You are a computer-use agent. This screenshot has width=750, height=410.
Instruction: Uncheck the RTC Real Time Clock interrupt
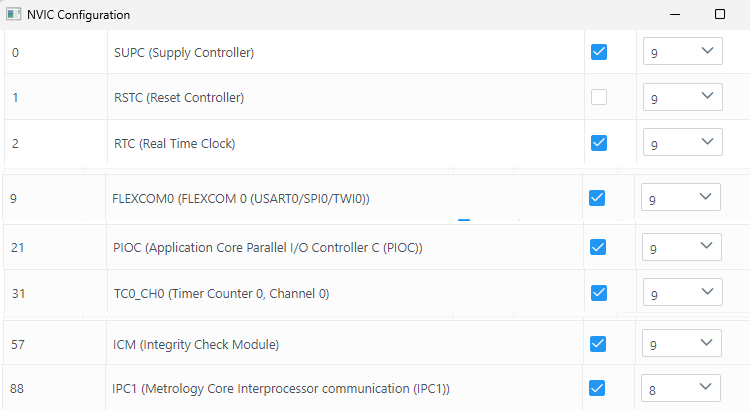pyautogui.click(x=599, y=143)
